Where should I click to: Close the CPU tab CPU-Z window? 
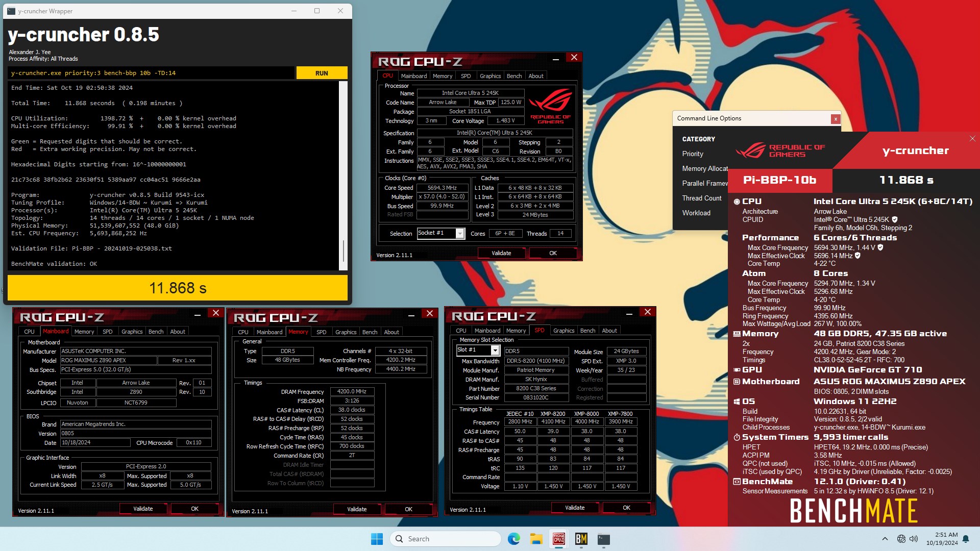click(574, 58)
